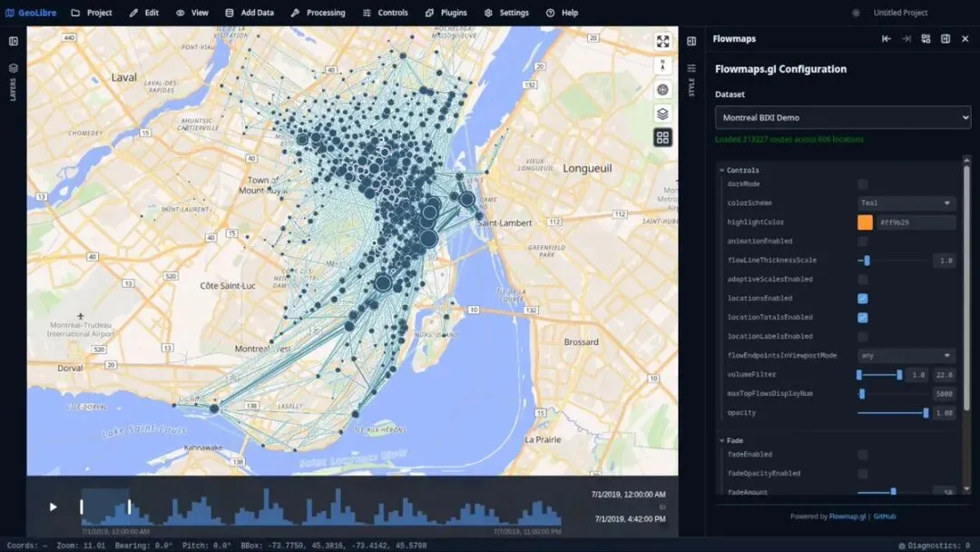The width and height of the screenshot is (980, 552).
Task: Enable the fadeEnabled checkbox
Action: pyautogui.click(x=863, y=455)
